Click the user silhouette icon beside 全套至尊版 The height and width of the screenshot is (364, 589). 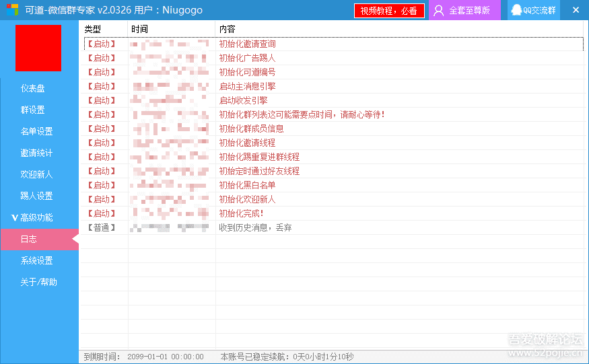(x=438, y=11)
